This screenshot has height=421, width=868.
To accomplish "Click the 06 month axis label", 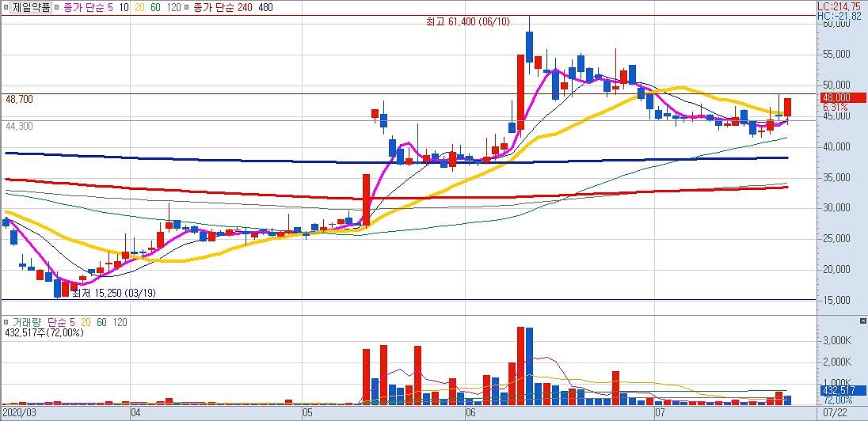I will click(470, 413).
